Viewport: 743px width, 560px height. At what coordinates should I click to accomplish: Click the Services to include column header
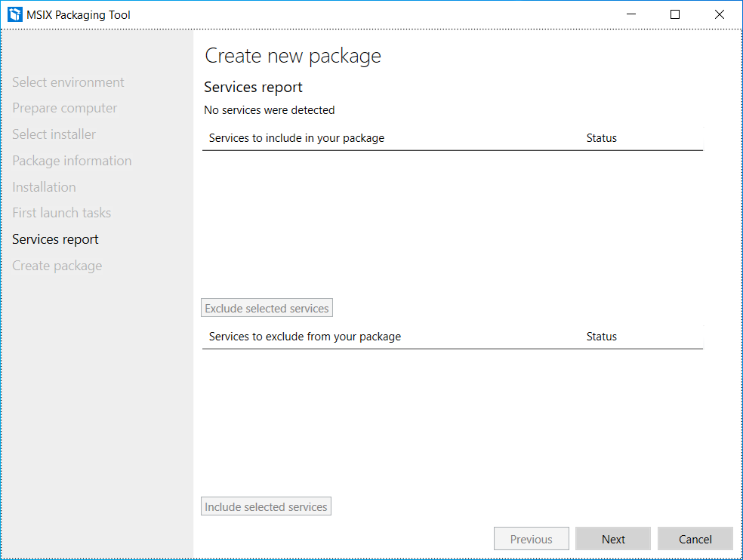click(x=297, y=138)
